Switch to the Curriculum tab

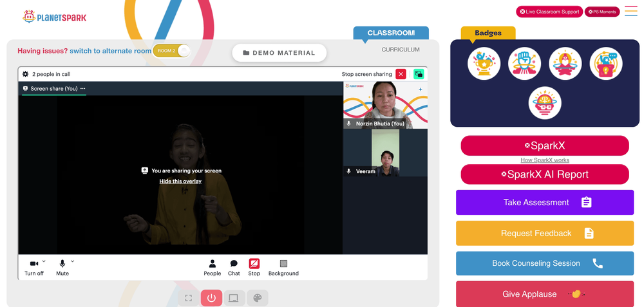[x=401, y=50]
